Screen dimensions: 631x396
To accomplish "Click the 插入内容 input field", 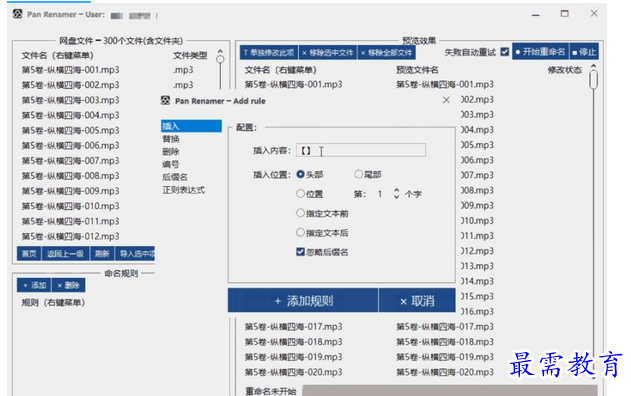I will pos(361,150).
